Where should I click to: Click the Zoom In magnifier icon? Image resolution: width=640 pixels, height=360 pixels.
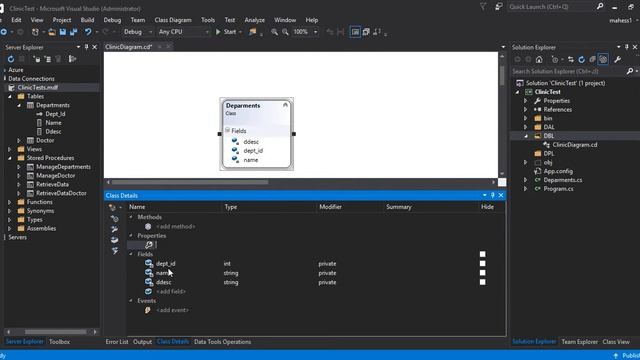[274, 32]
